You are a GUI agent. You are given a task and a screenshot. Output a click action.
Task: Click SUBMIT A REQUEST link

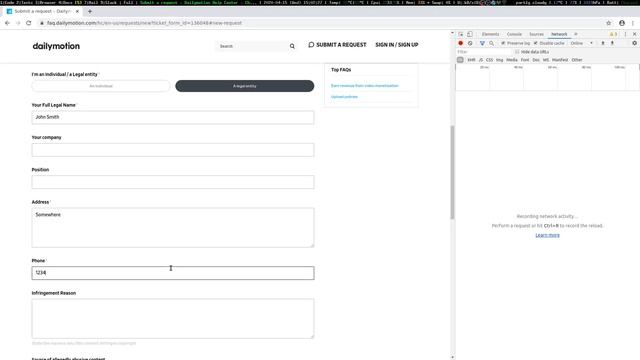point(337,45)
